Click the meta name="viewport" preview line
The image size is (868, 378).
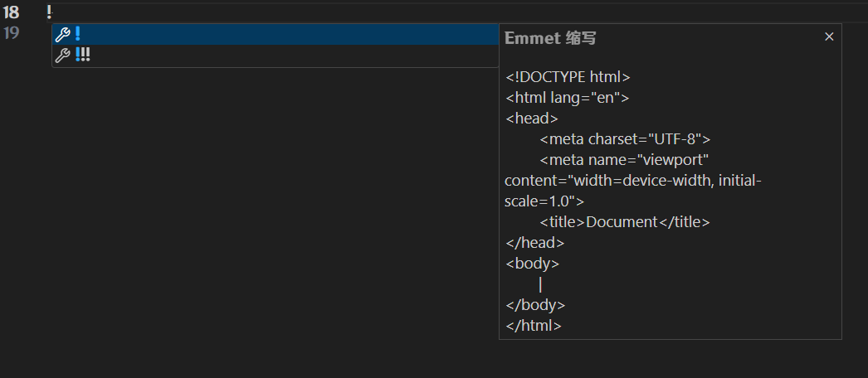[x=623, y=160]
